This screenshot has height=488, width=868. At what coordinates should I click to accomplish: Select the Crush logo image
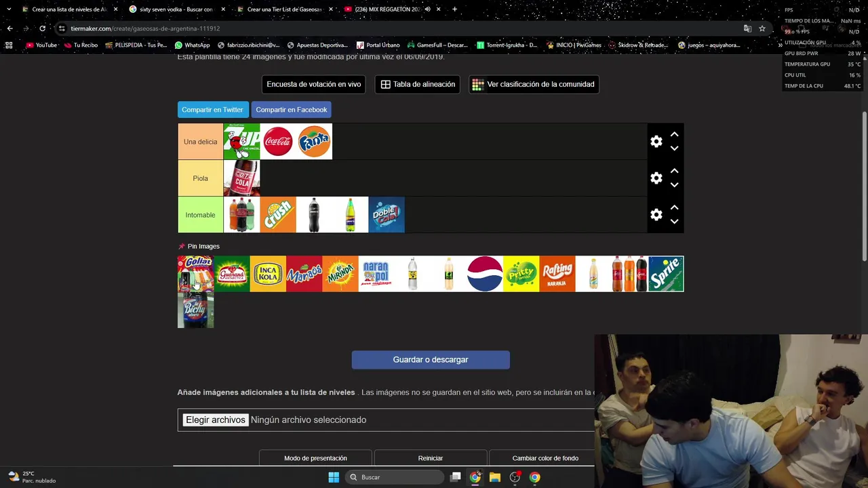[x=278, y=215]
